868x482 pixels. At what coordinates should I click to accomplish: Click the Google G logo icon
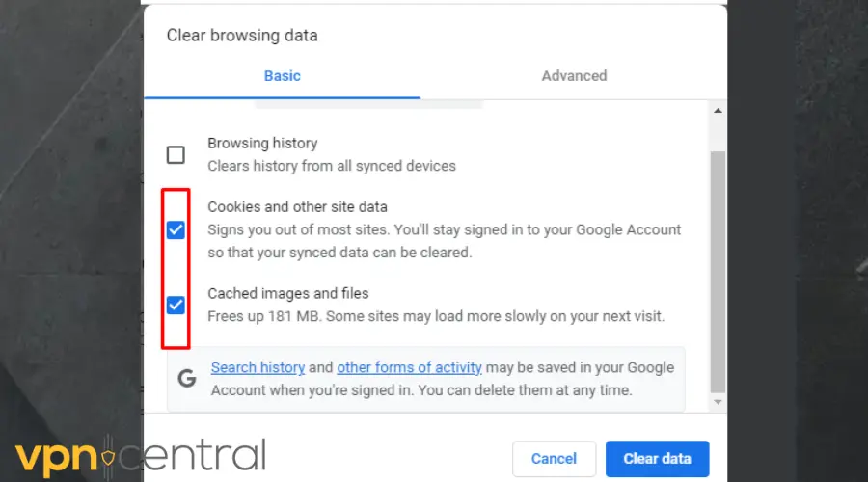[x=187, y=379]
